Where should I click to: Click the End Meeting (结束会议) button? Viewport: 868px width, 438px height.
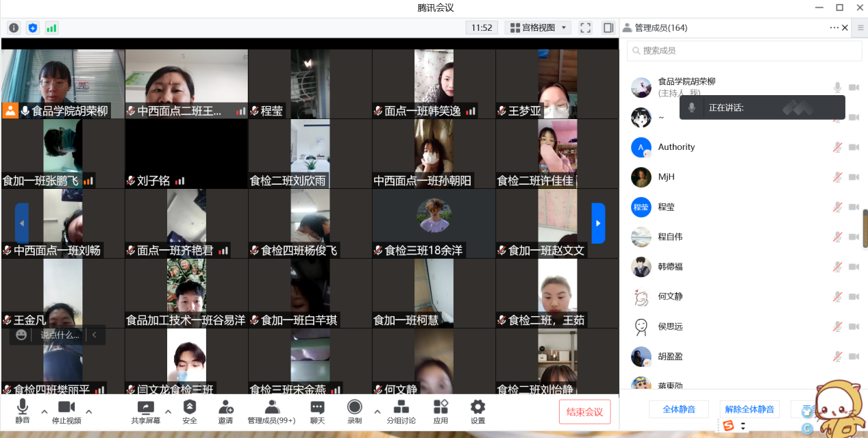[x=584, y=412]
